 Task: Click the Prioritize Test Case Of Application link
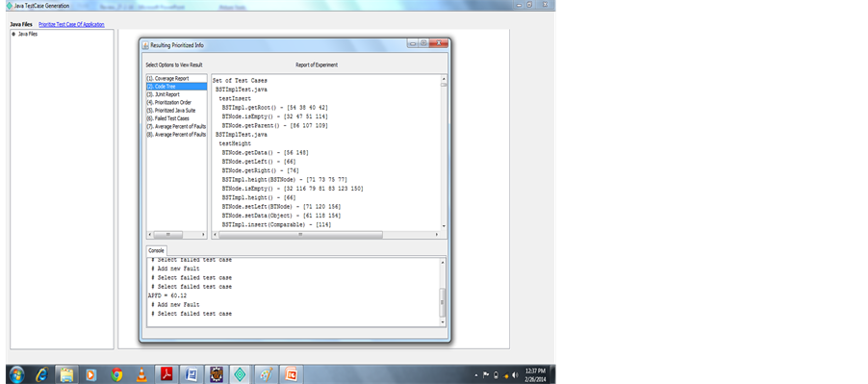click(71, 25)
